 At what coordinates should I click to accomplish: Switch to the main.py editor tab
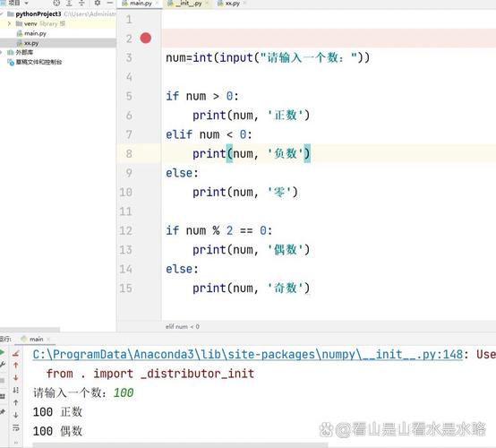141,4
